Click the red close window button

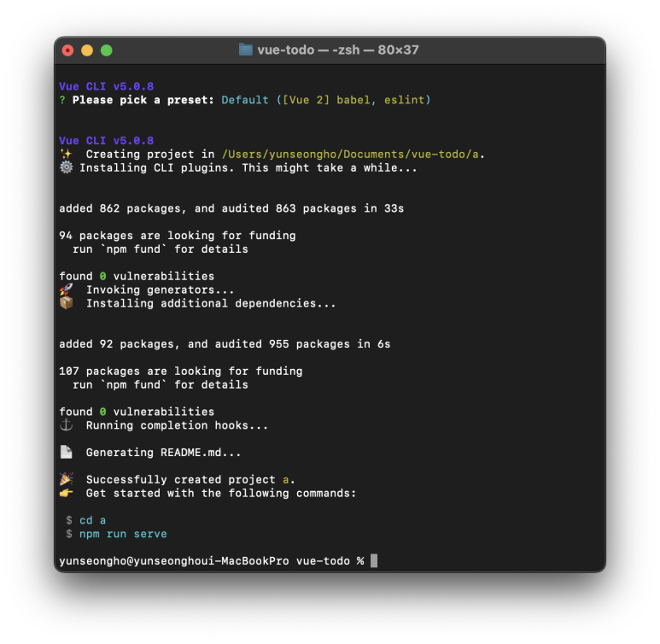point(67,50)
